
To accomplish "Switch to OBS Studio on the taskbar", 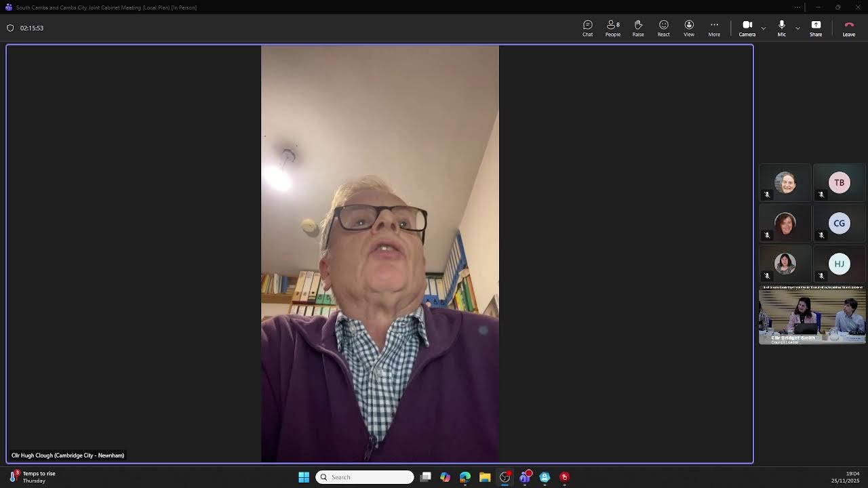I will point(505,477).
